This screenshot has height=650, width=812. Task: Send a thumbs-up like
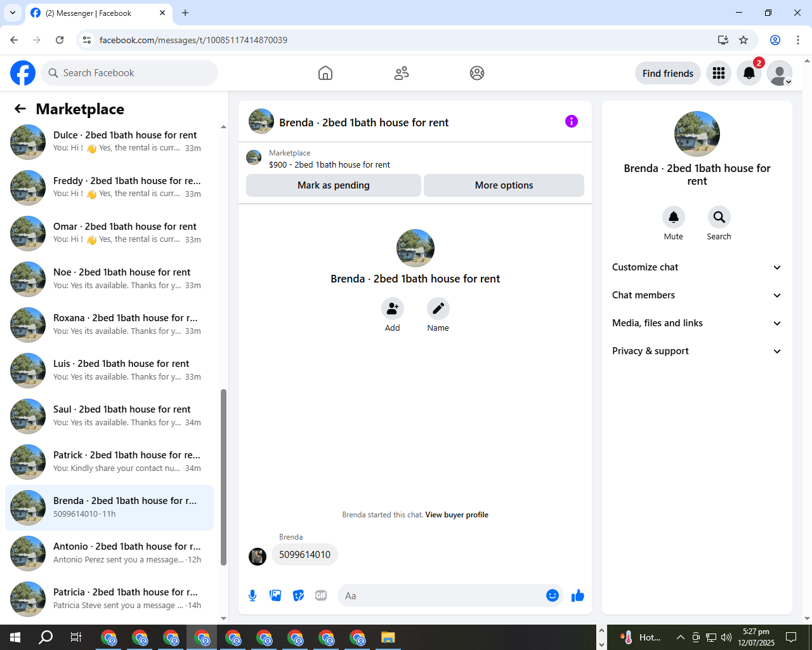[x=578, y=595]
